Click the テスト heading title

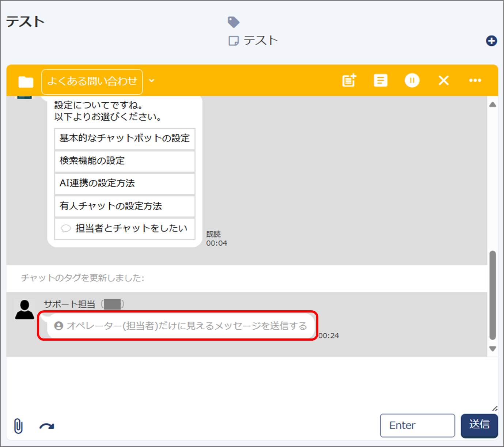[25, 22]
